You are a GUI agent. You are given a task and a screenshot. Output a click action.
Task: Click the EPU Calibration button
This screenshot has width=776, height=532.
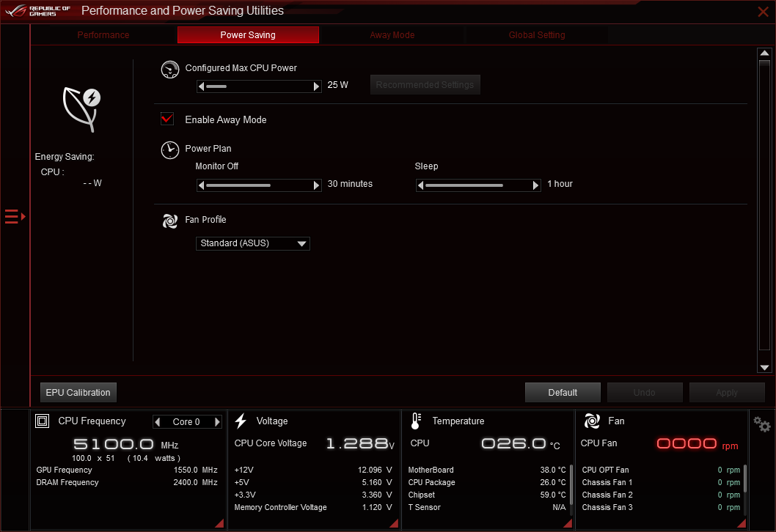point(78,393)
